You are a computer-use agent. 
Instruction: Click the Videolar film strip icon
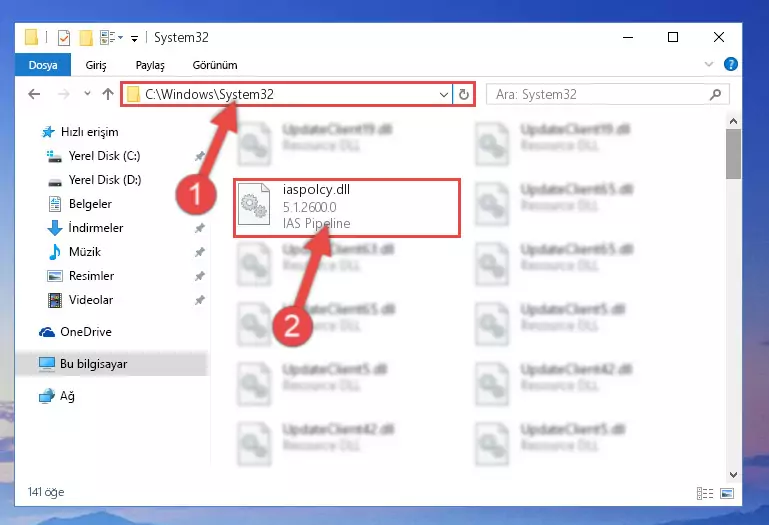[55, 300]
